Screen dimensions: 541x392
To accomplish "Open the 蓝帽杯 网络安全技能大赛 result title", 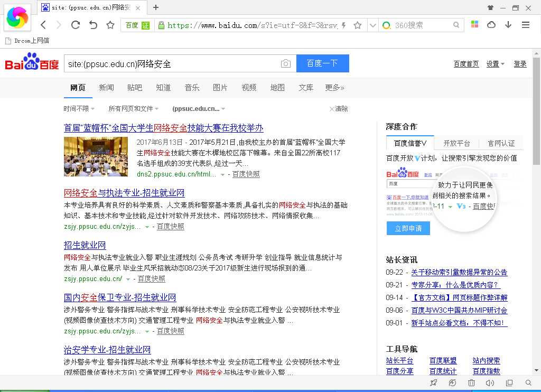I will click(x=164, y=128).
